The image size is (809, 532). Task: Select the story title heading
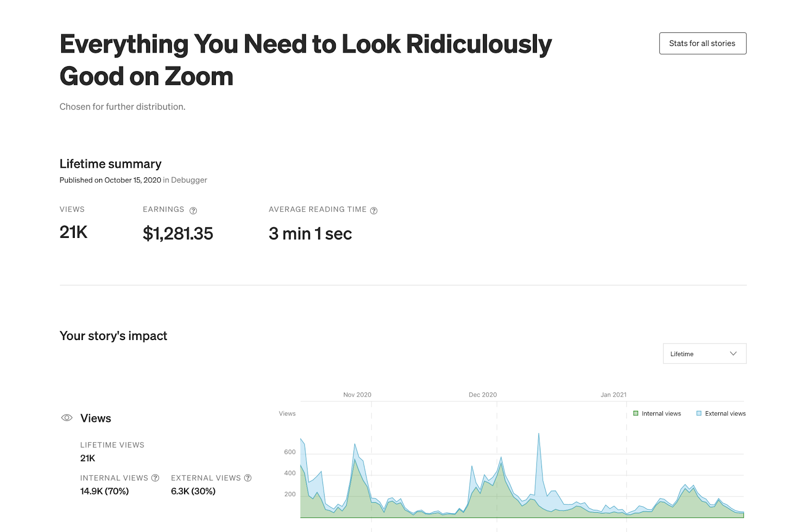tap(305, 60)
